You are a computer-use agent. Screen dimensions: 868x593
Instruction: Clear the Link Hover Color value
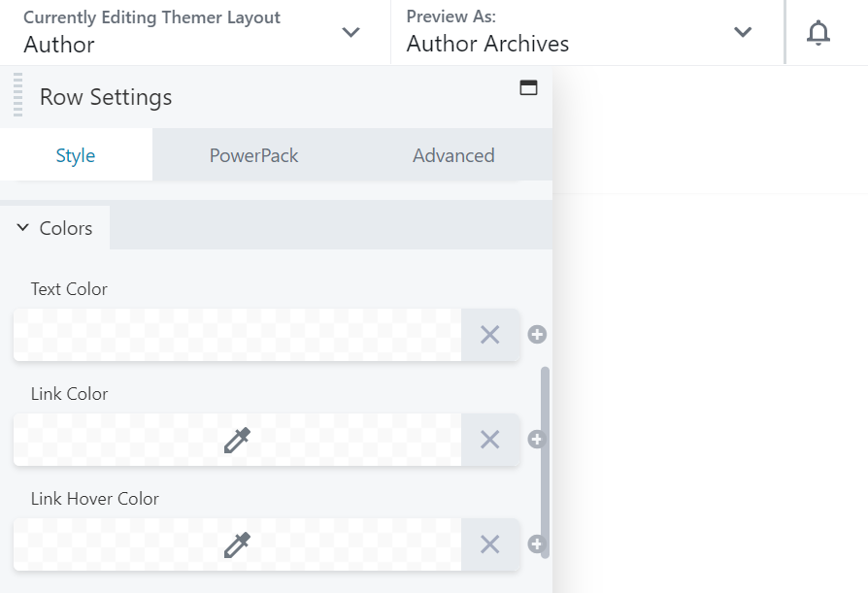click(489, 544)
